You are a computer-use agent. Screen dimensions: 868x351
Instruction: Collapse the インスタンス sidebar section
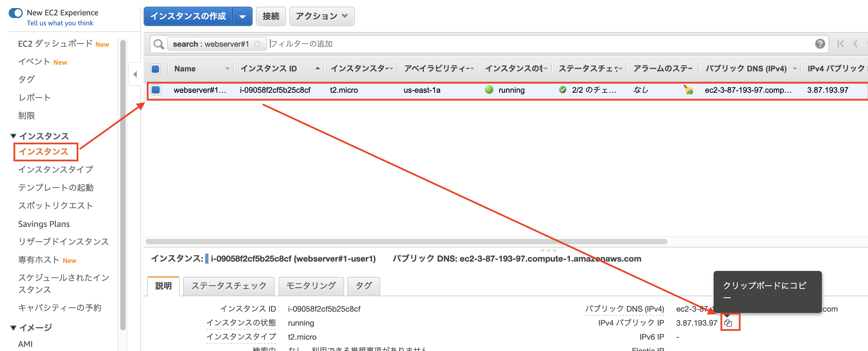[x=14, y=136]
